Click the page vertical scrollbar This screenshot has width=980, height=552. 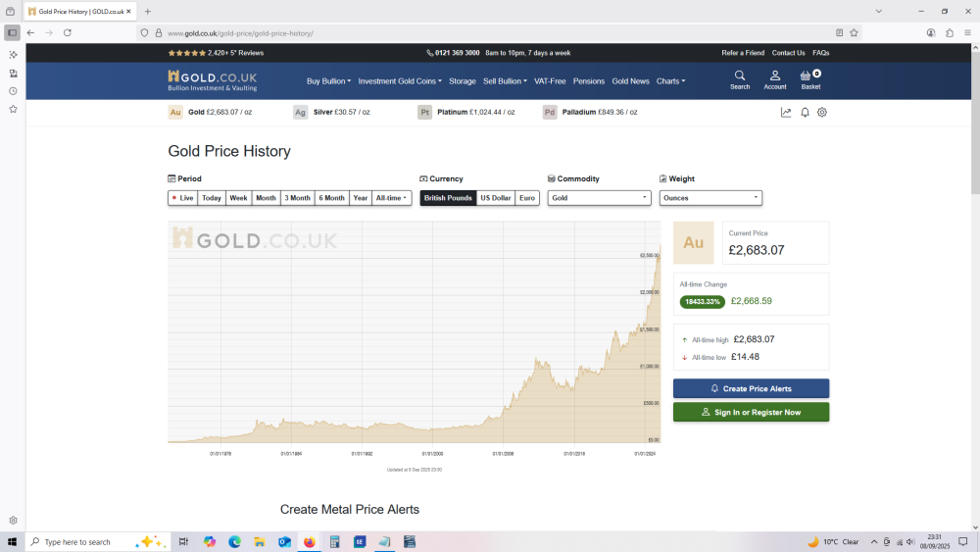tap(975, 122)
